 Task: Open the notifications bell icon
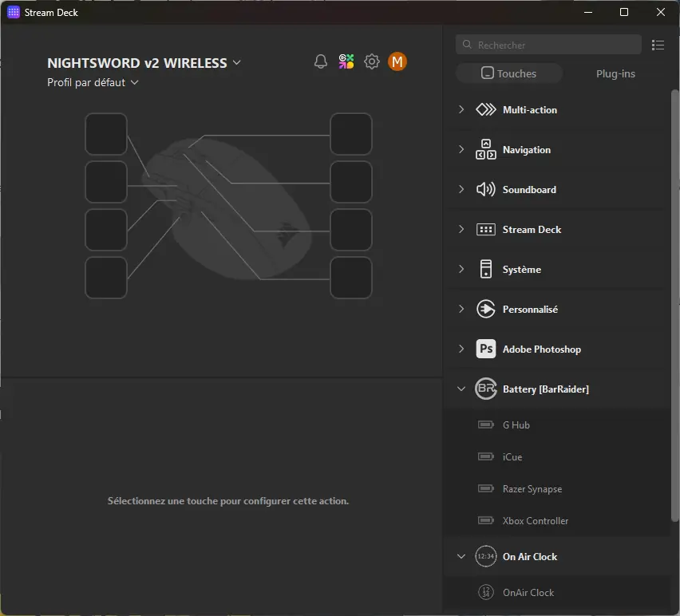(x=321, y=61)
